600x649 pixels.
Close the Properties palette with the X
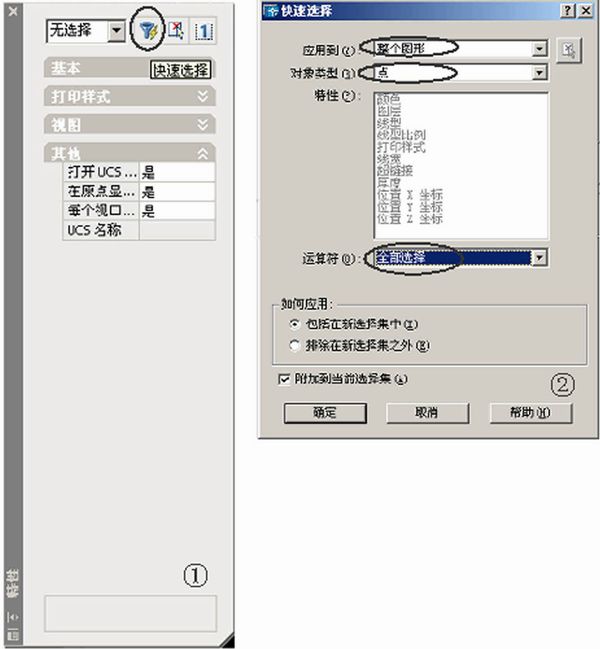point(13,11)
